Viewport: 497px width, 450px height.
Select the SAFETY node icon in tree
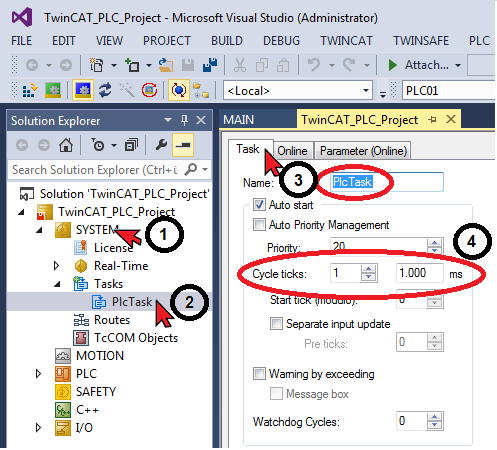[63, 392]
